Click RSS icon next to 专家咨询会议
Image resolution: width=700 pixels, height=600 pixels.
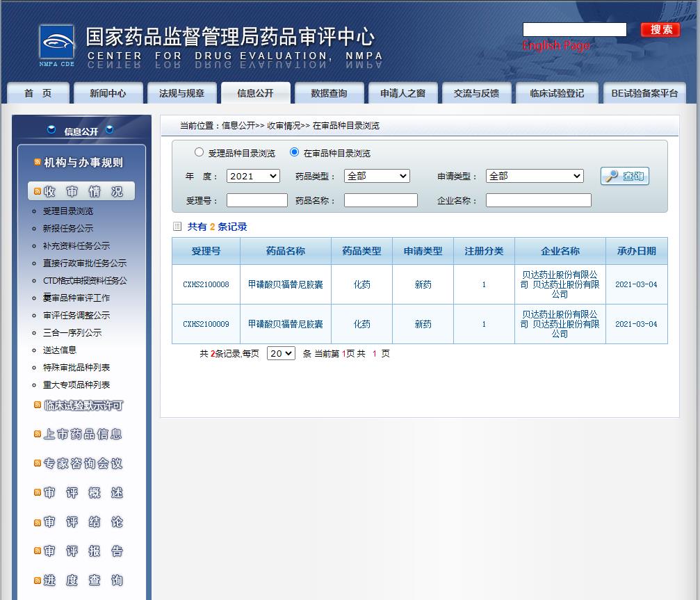pos(38,464)
